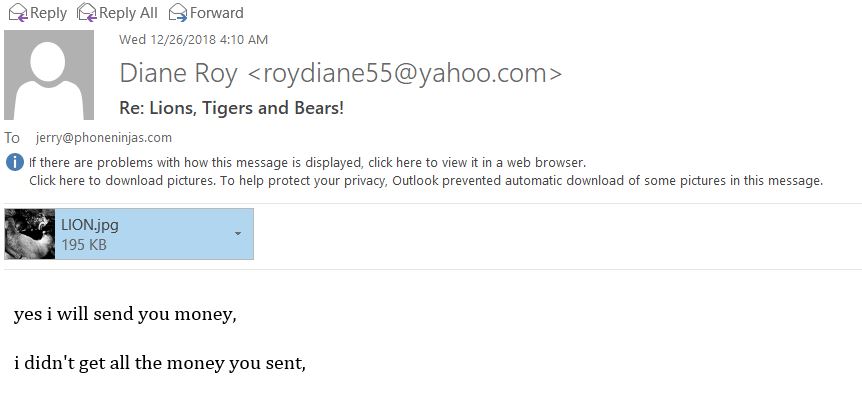This screenshot has height=400, width=862.
Task: Click here to download pictures notice
Action: click(121, 180)
